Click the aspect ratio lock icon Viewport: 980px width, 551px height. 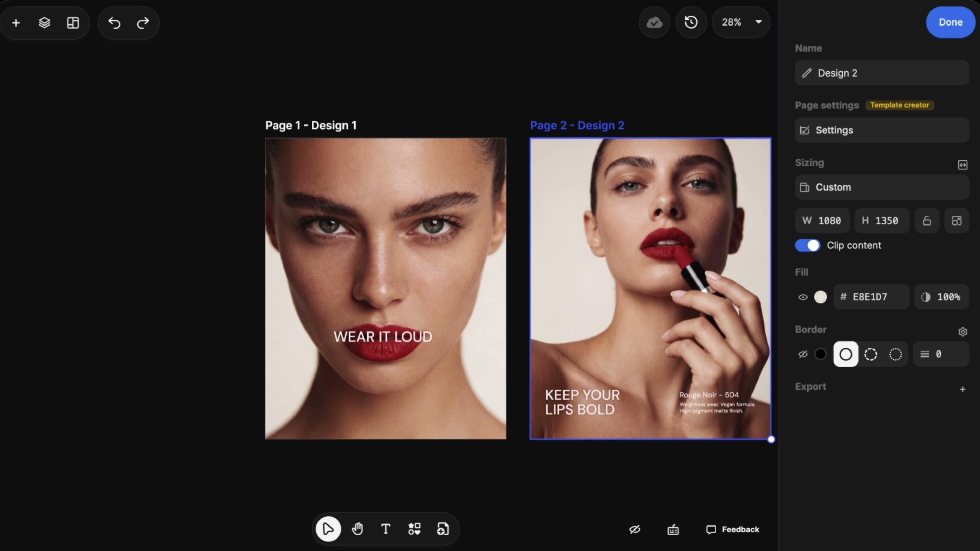(927, 221)
